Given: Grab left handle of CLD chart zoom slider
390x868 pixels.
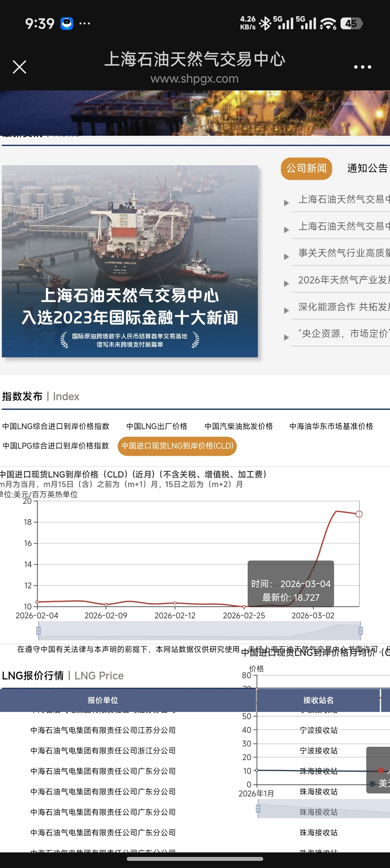Looking at the screenshot, I should click(38, 630).
